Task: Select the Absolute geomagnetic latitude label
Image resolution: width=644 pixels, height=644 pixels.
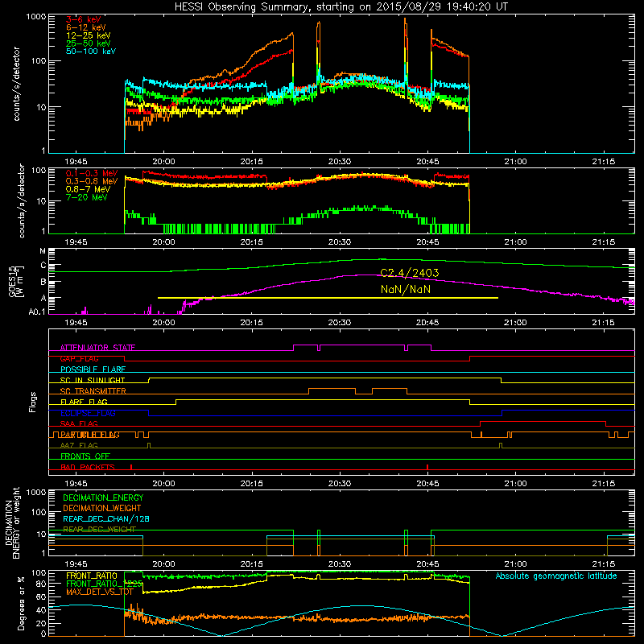Action: (x=556, y=576)
